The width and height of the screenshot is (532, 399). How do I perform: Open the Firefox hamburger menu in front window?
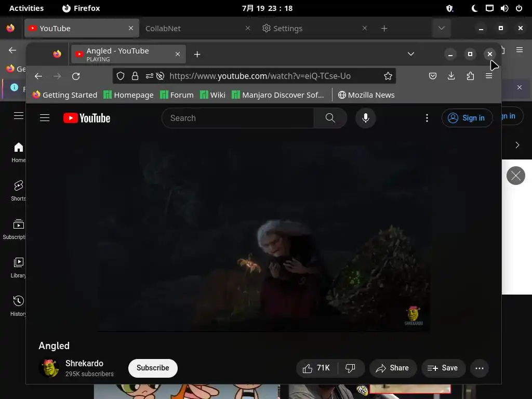click(489, 76)
